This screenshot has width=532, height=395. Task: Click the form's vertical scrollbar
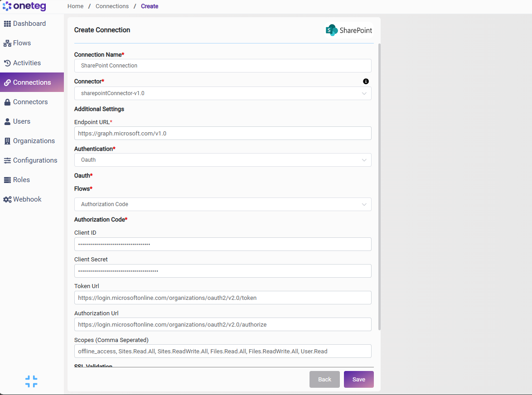tap(379, 187)
